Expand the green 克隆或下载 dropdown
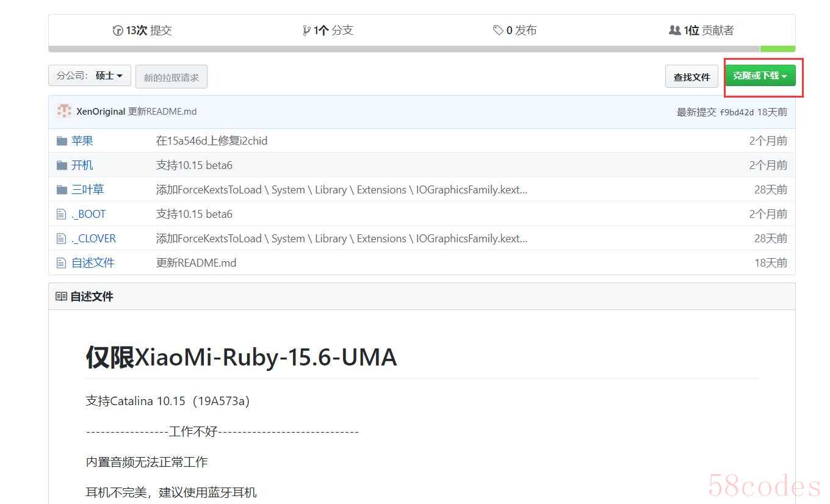This screenshot has width=830, height=504. tap(760, 76)
